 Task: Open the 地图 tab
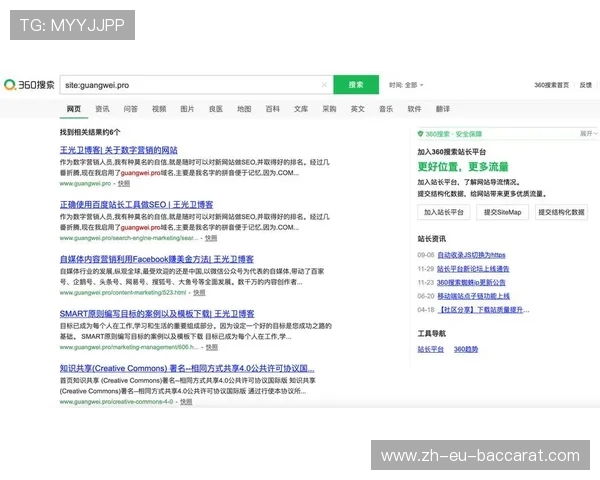244,109
